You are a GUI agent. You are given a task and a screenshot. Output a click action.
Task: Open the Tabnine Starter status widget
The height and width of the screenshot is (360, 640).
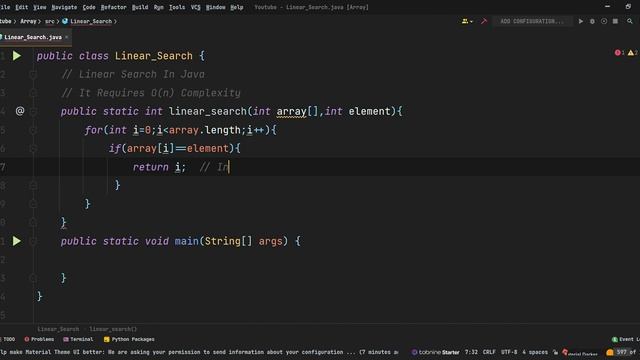point(435,352)
